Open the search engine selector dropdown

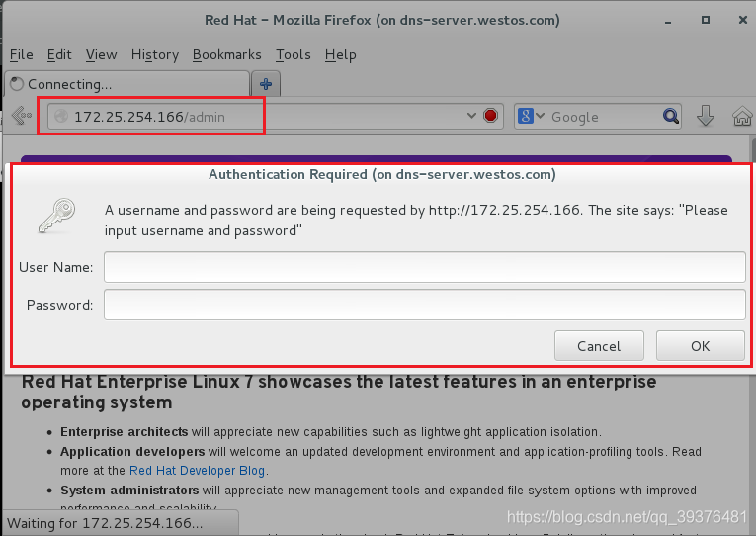(x=540, y=116)
